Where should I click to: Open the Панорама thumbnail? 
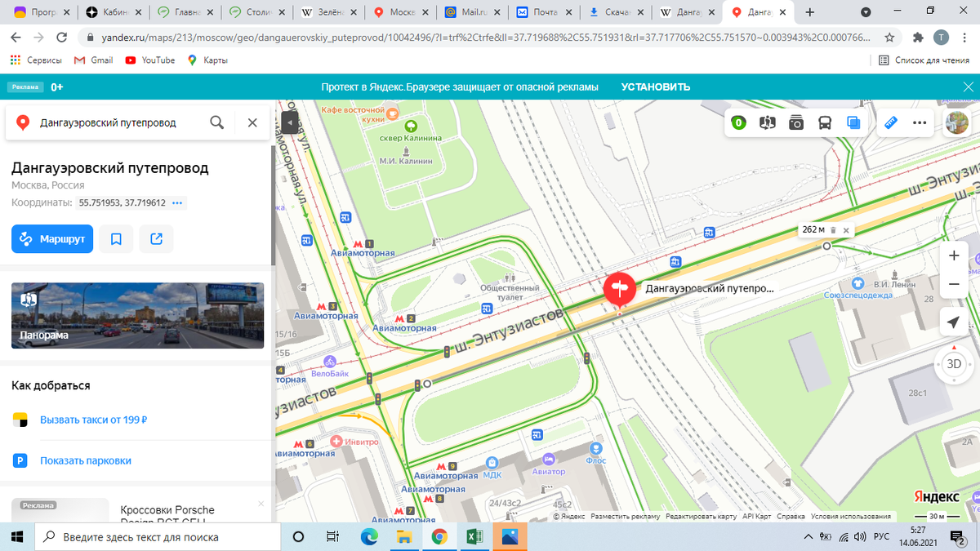click(x=137, y=316)
